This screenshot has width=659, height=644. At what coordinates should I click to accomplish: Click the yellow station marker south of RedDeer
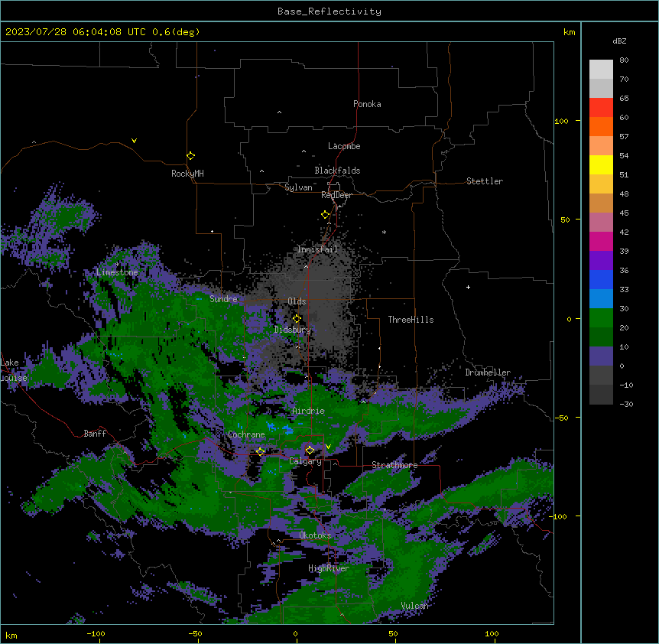325,215
